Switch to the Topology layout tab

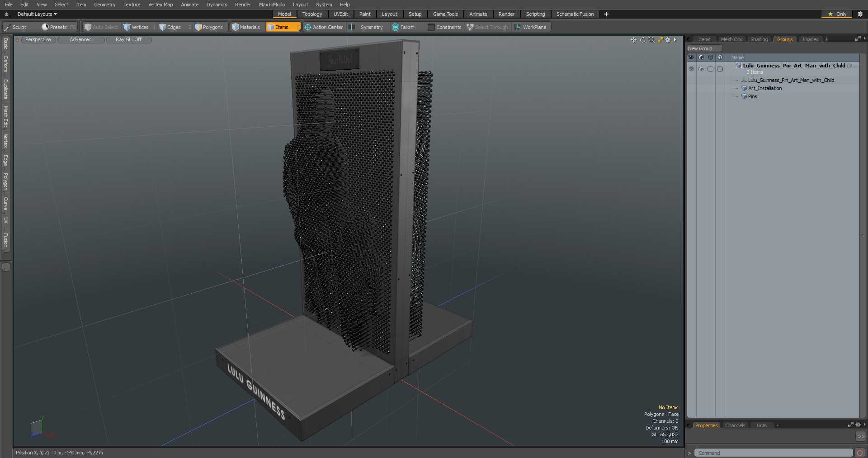click(312, 14)
